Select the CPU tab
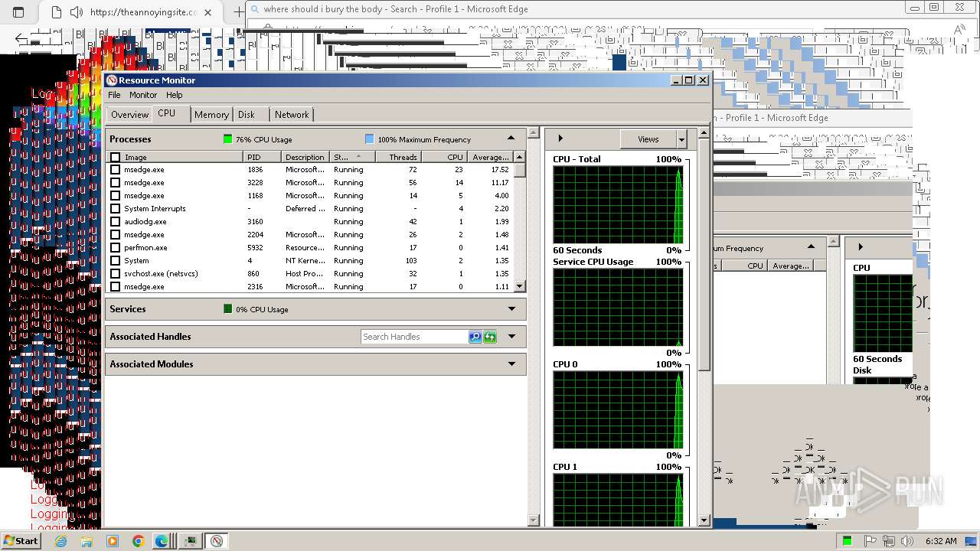This screenshot has width=980, height=551. pyautogui.click(x=167, y=113)
